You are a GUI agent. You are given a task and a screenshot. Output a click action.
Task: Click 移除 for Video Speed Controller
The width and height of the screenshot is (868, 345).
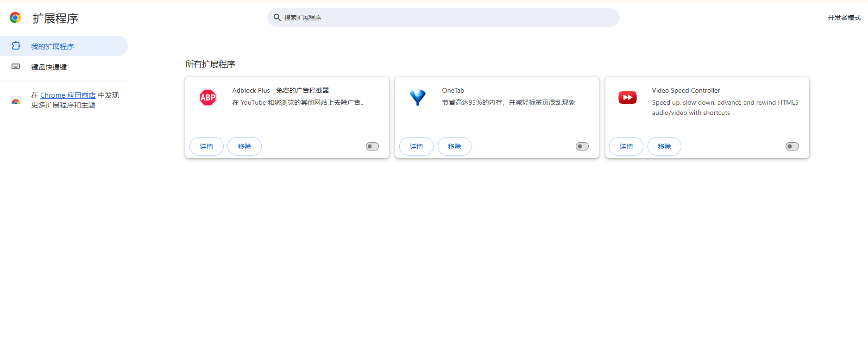[x=664, y=146]
